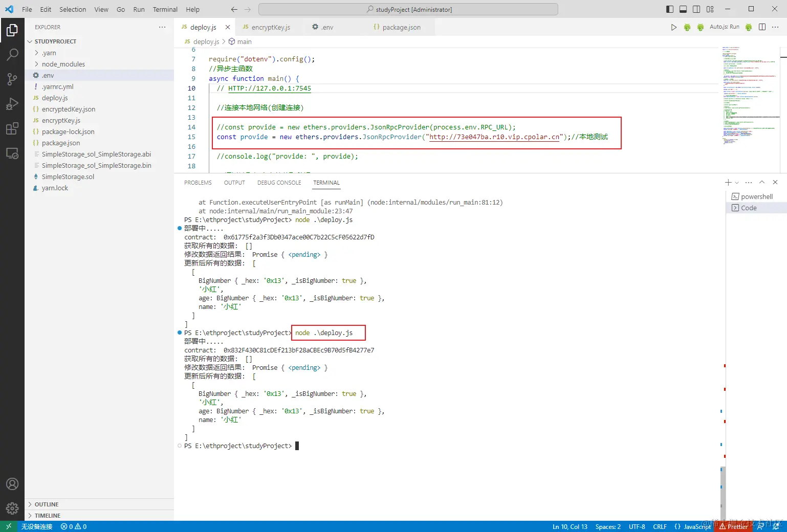The height and width of the screenshot is (532, 787).
Task: Open the Extensions view
Action: point(12,128)
